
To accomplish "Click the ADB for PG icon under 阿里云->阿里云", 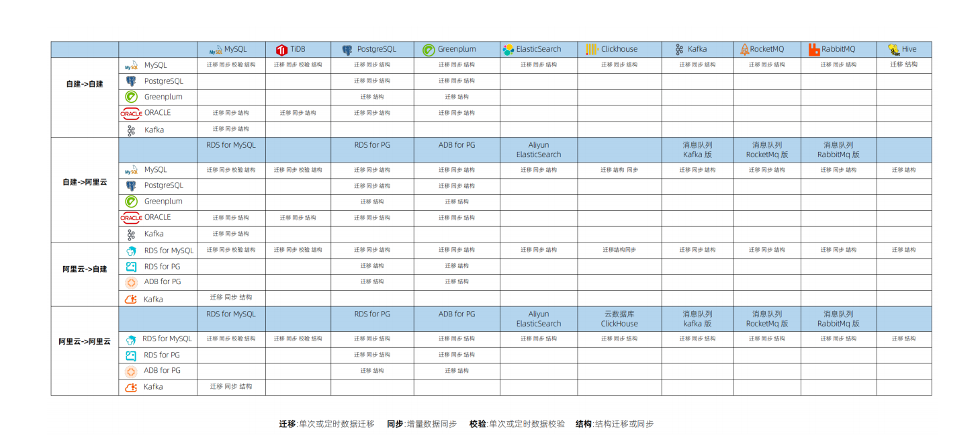I will pyautogui.click(x=131, y=371).
